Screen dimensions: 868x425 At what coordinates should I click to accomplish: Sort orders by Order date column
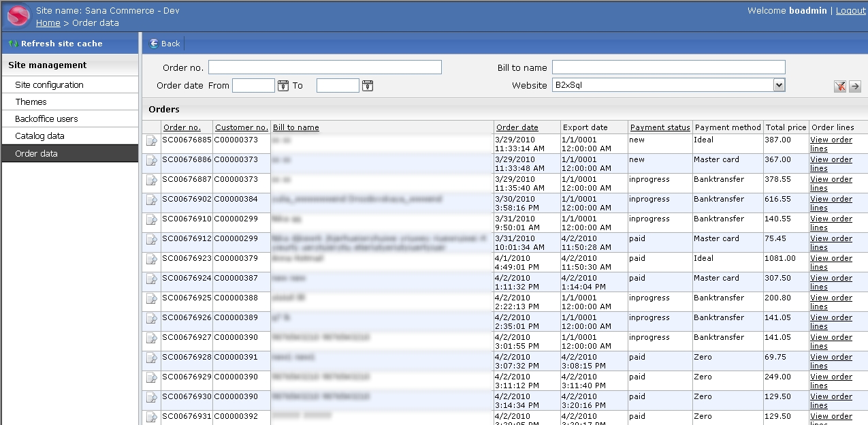517,127
